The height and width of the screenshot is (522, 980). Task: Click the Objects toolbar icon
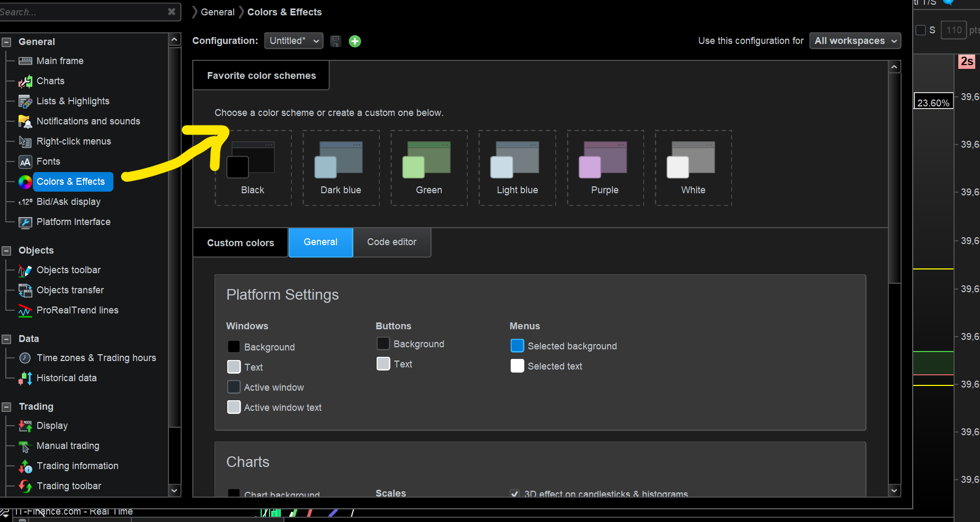point(25,271)
